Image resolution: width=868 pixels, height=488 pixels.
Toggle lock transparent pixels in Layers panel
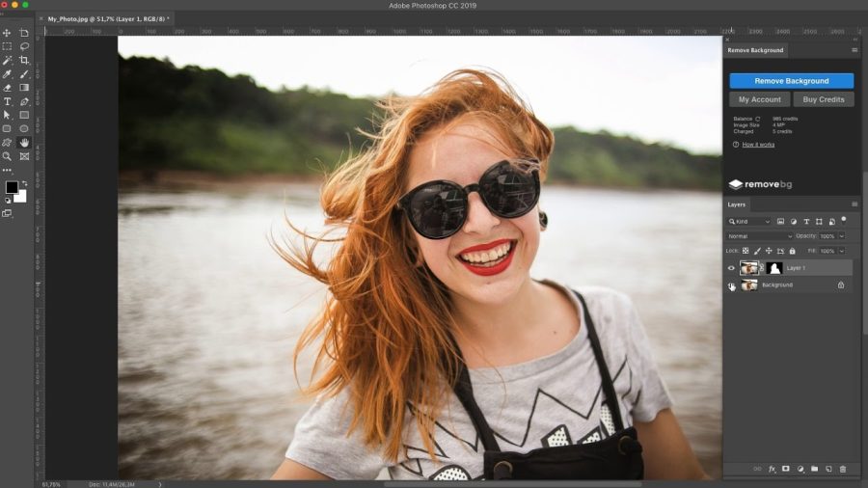pyautogui.click(x=746, y=251)
